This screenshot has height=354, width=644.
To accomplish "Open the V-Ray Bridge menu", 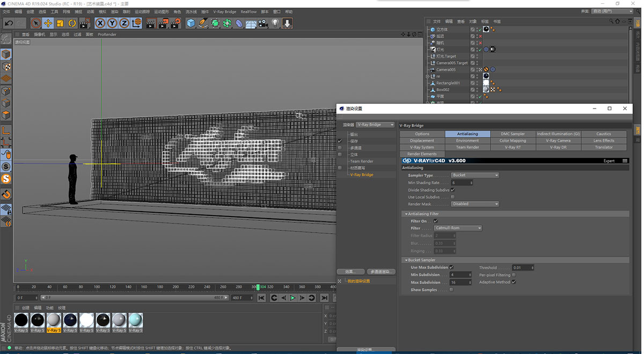I will tap(224, 11).
